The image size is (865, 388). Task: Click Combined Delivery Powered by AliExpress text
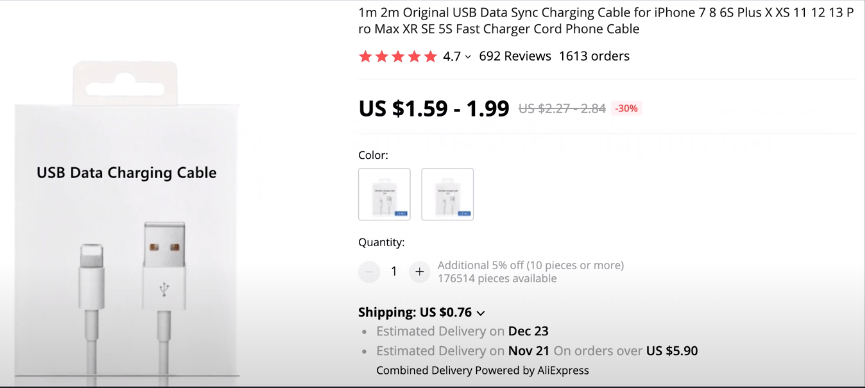[x=482, y=370]
